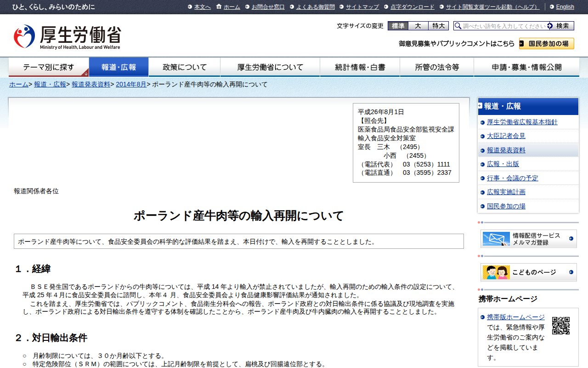Open the 報道・広報 navigation tab

(x=119, y=67)
